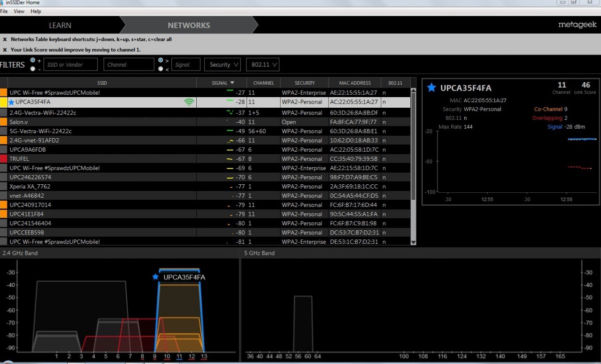
Task: Select the UPCCEEB598 network
Action: pos(205,232)
